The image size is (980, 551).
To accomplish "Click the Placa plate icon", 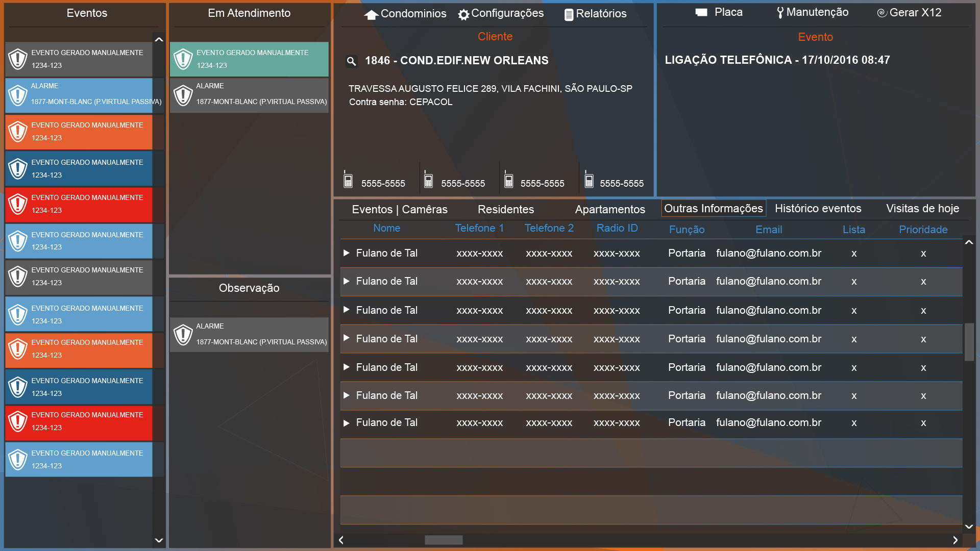I will [701, 12].
